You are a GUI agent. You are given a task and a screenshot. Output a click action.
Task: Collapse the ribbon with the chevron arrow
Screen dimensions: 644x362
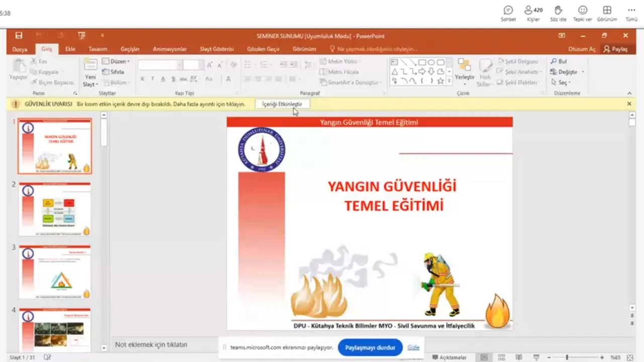point(629,94)
